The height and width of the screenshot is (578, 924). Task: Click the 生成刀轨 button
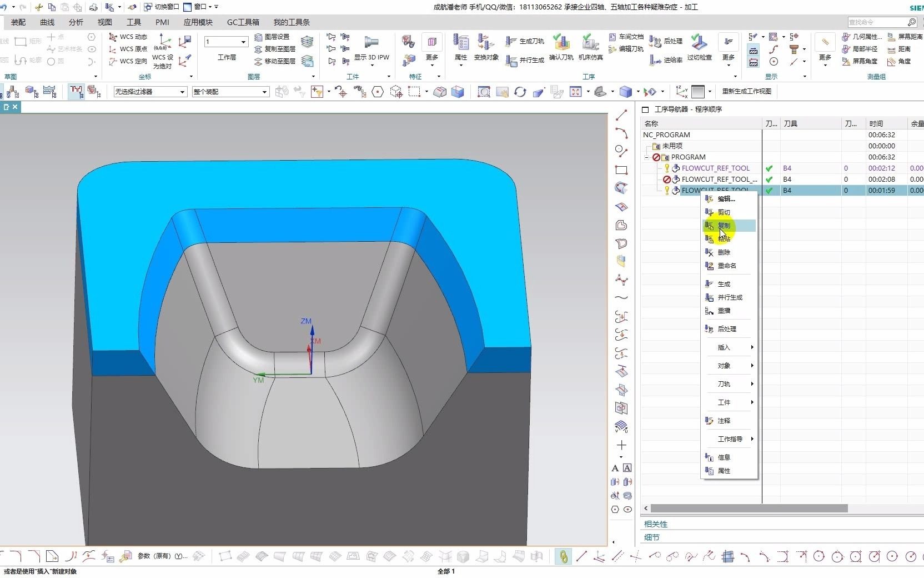pyautogui.click(x=525, y=41)
